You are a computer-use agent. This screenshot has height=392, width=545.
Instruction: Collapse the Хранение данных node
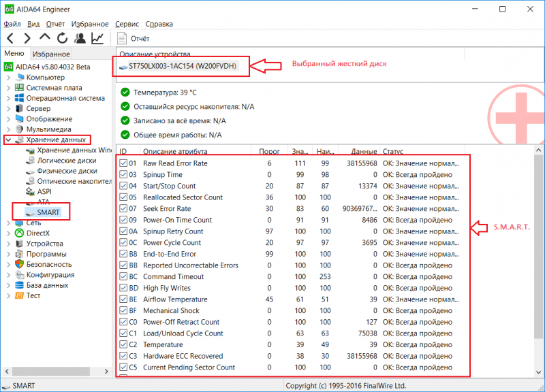pyautogui.click(x=8, y=140)
